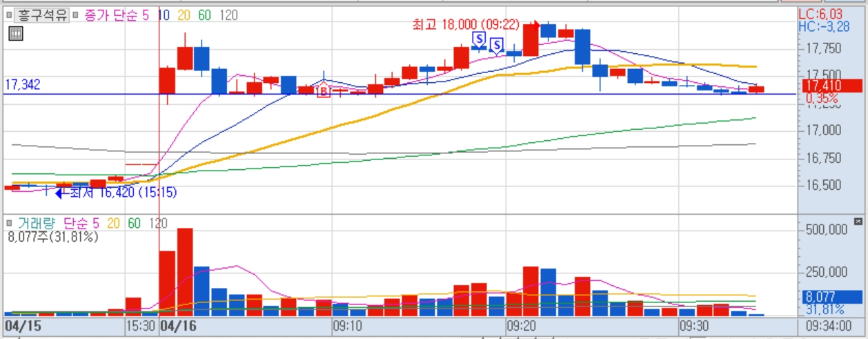Select the volume 60-period average label

[134, 224]
